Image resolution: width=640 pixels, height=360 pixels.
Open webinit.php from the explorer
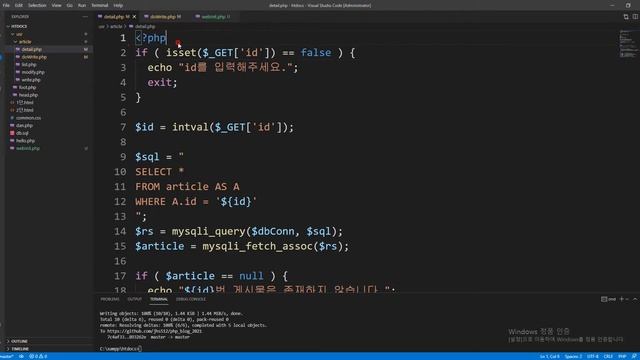[x=28, y=149]
